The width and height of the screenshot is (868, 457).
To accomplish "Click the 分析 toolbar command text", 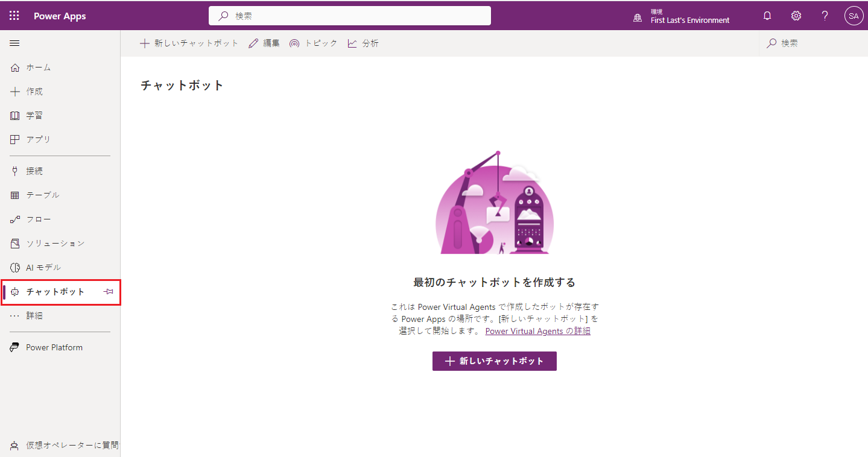I will [370, 43].
